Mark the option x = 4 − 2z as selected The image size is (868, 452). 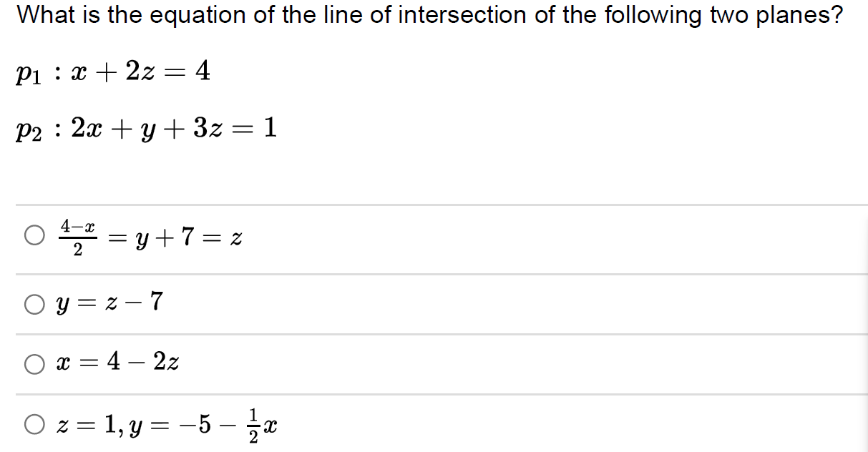click(x=34, y=365)
